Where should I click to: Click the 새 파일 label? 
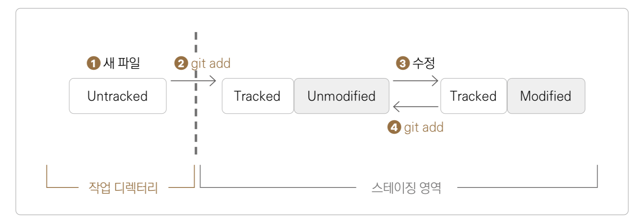click(x=121, y=63)
